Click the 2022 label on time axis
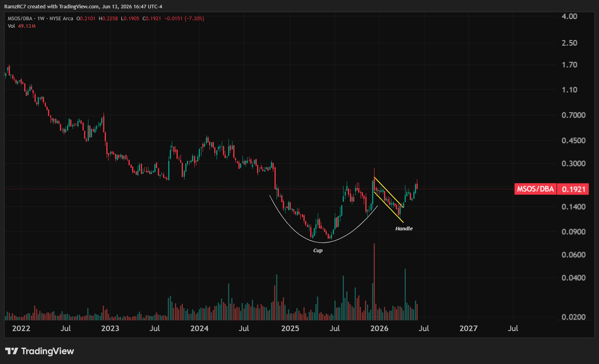 coord(20,329)
